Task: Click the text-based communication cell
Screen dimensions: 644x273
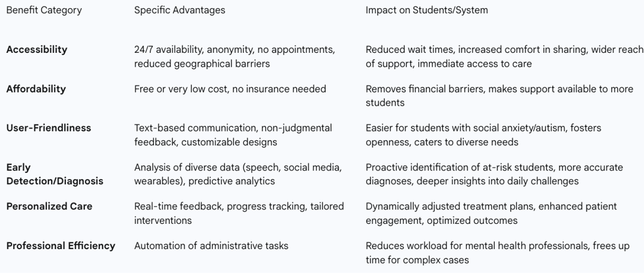Action: (233, 135)
